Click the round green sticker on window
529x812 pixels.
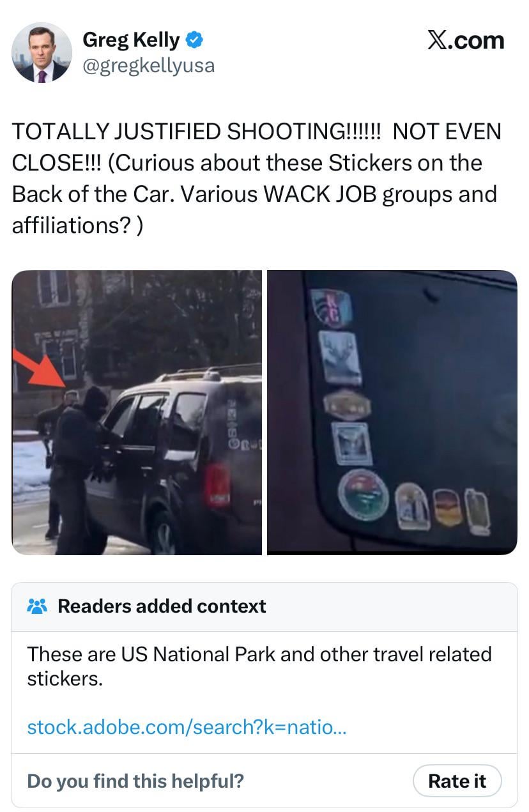tap(364, 495)
